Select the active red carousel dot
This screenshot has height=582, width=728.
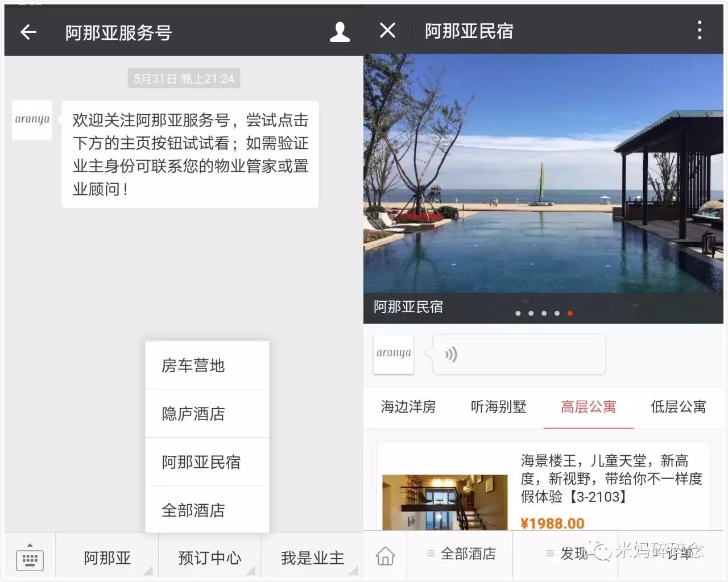click(x=570, y=313)
